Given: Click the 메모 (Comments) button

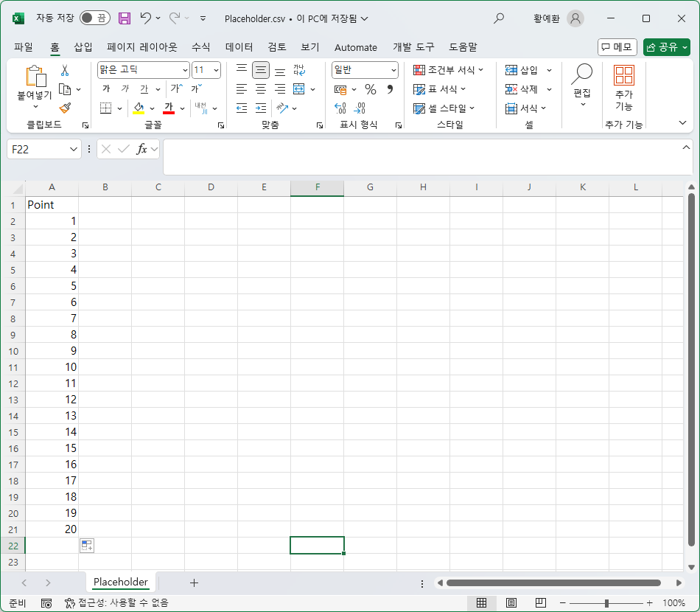Looking at the screenshot, I should click(x=617, y=47).
